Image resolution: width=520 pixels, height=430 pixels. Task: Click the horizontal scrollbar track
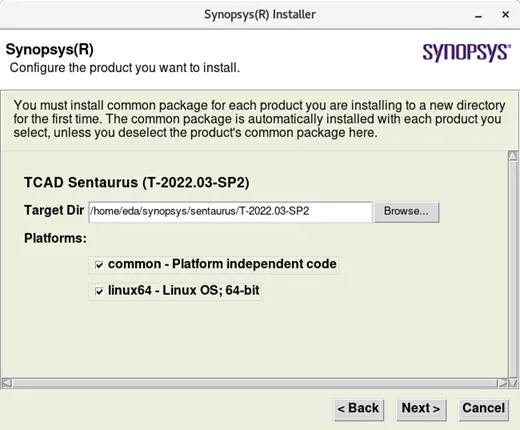255,383
